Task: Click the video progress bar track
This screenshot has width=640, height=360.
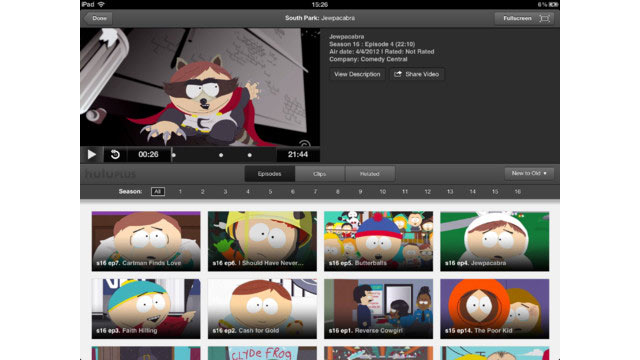Action: [x=224, y=155]
